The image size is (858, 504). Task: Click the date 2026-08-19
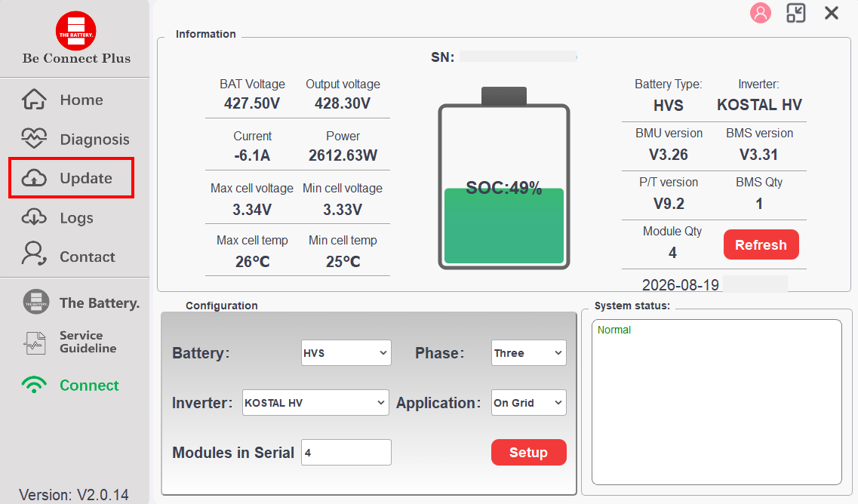click(680, 285)
